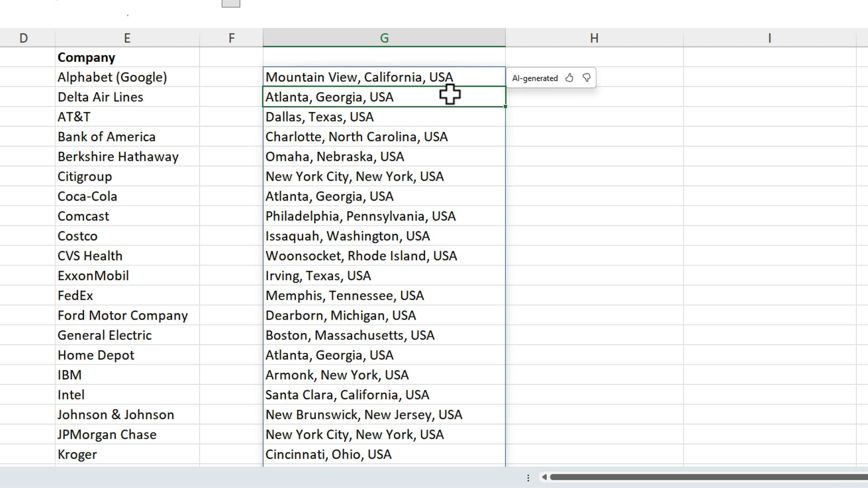Select column G header
This screenshot has width=868, height=488.
pyautogui.click(x=384, y=38)
